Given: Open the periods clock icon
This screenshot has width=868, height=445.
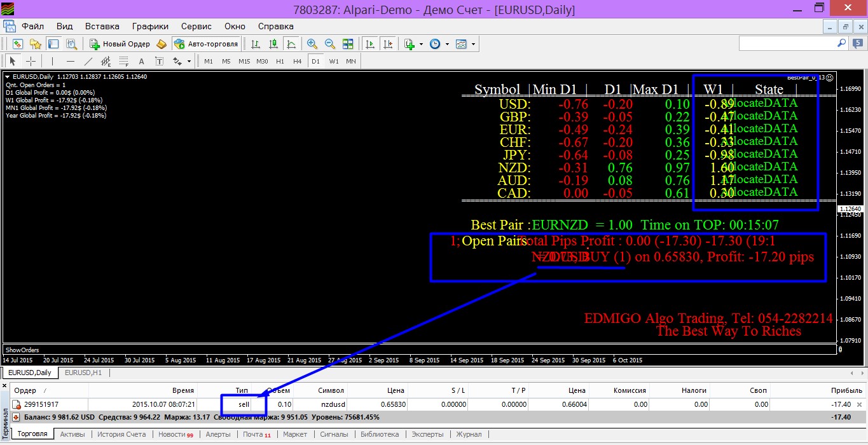Looking at the screenshot, I should pos(435,44).
